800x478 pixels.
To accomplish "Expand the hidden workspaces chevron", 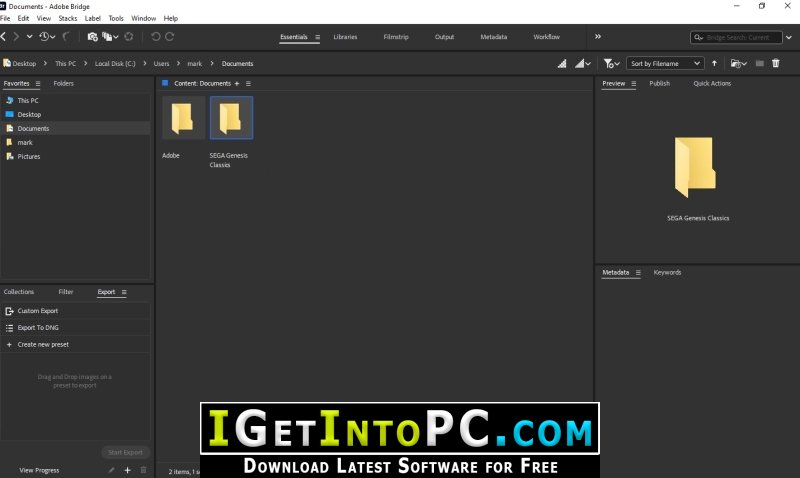I will tap(598, 37).
